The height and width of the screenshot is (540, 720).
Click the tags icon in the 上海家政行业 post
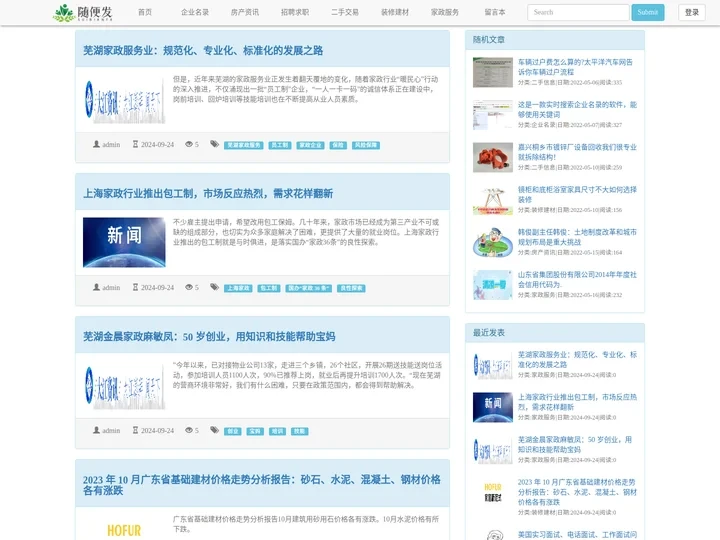[214, 287]
